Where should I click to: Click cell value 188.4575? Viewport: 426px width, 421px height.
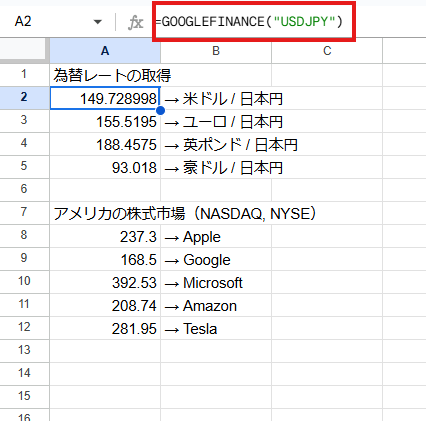tap(105, 144)
